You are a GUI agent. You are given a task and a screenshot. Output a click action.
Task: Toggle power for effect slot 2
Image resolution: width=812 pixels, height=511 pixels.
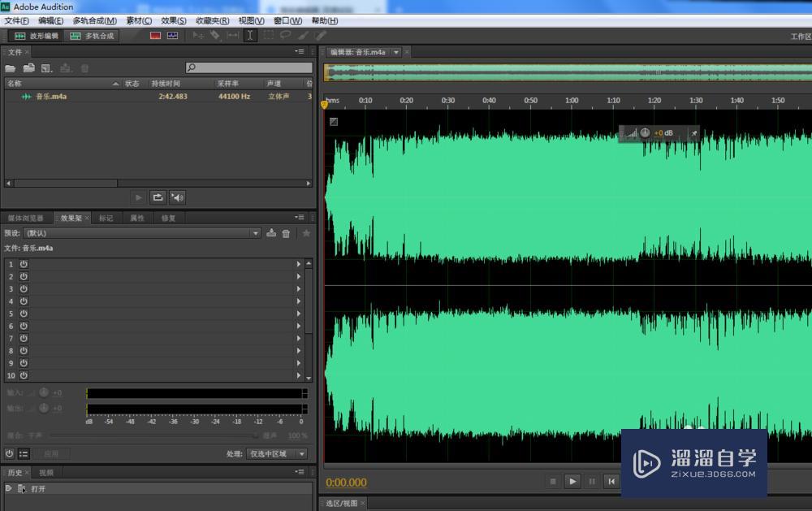tap(24, 276)
